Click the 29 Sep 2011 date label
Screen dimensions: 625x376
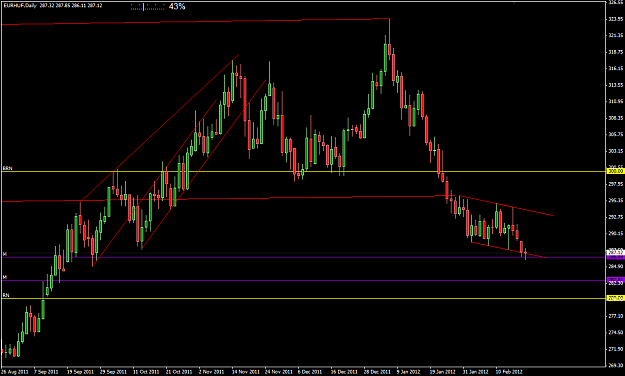[x=113, y=372]
